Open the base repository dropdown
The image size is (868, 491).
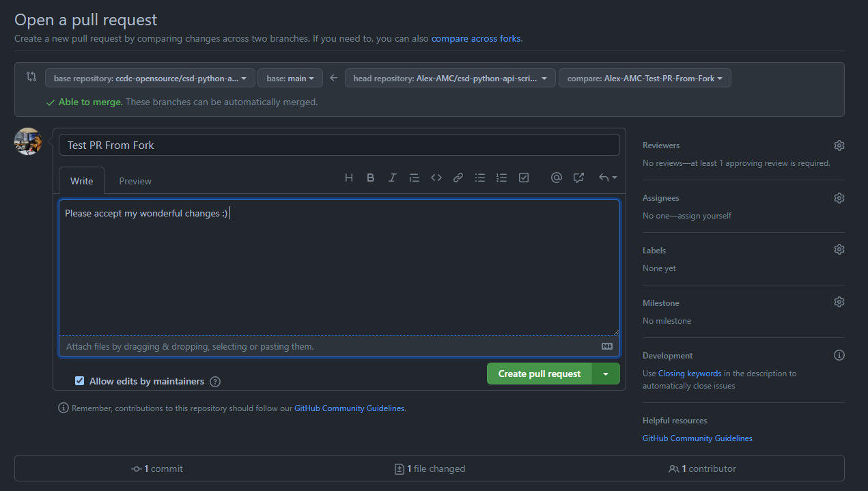tap(150, 79)
